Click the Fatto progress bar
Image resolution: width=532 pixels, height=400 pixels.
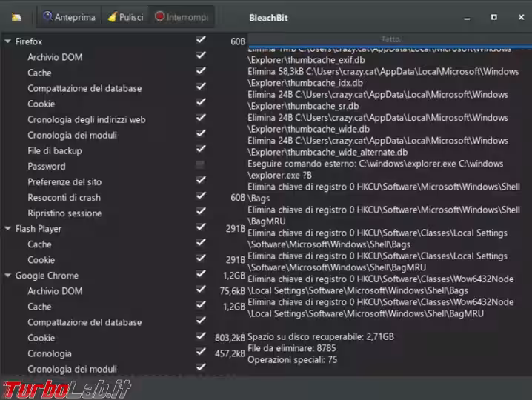coord(389,39)
